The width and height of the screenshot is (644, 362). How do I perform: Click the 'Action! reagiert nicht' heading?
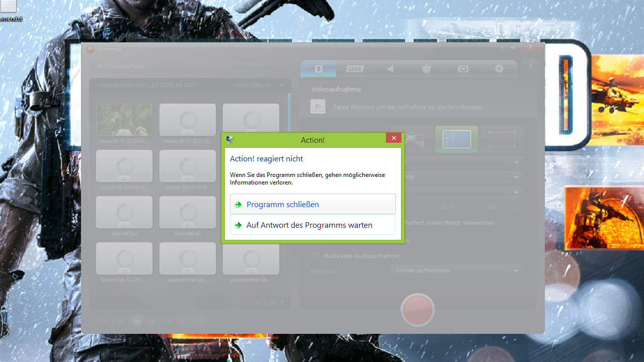pyautogui.click(x=266, y=158)
